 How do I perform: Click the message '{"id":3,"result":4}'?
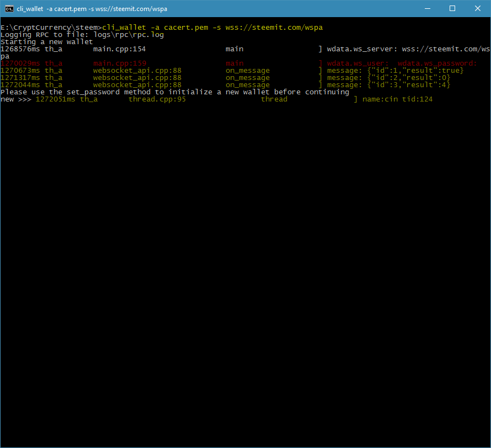pyautogui.click(x=409, y=85)
